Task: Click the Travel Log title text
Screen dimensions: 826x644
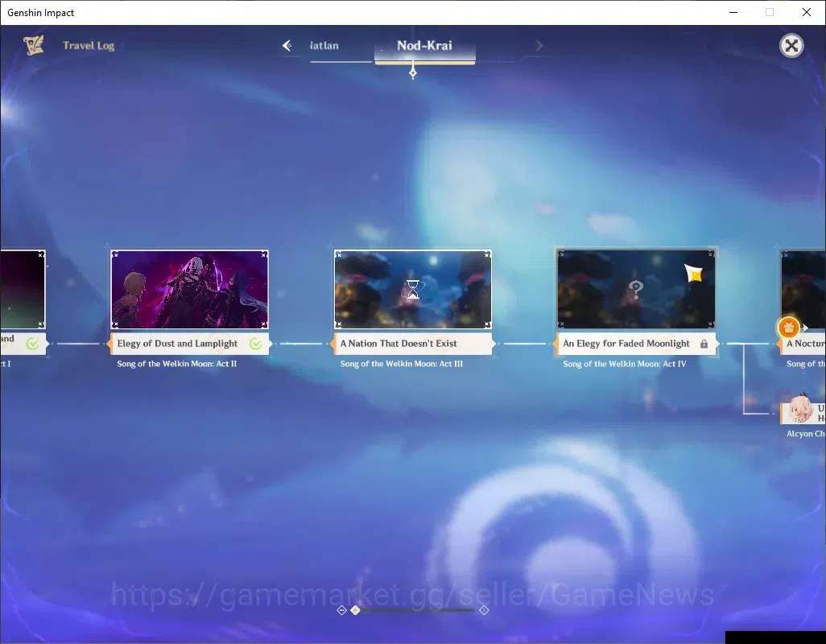Action: point(89,46)
